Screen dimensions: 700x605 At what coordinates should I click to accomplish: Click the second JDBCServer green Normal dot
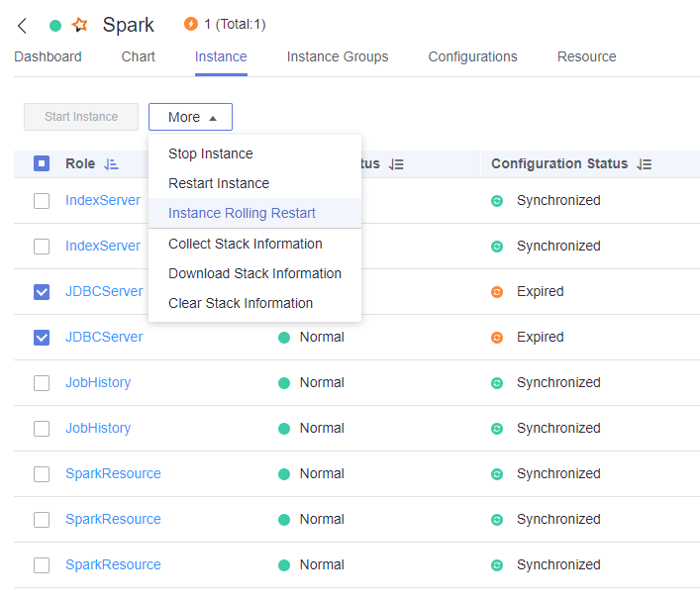284,338
